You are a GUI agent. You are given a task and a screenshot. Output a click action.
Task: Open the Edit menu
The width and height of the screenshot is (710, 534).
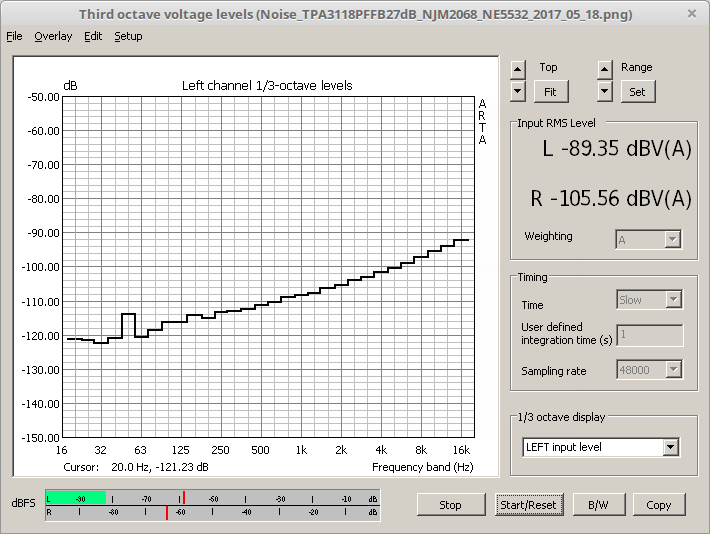tap(93, 36)
